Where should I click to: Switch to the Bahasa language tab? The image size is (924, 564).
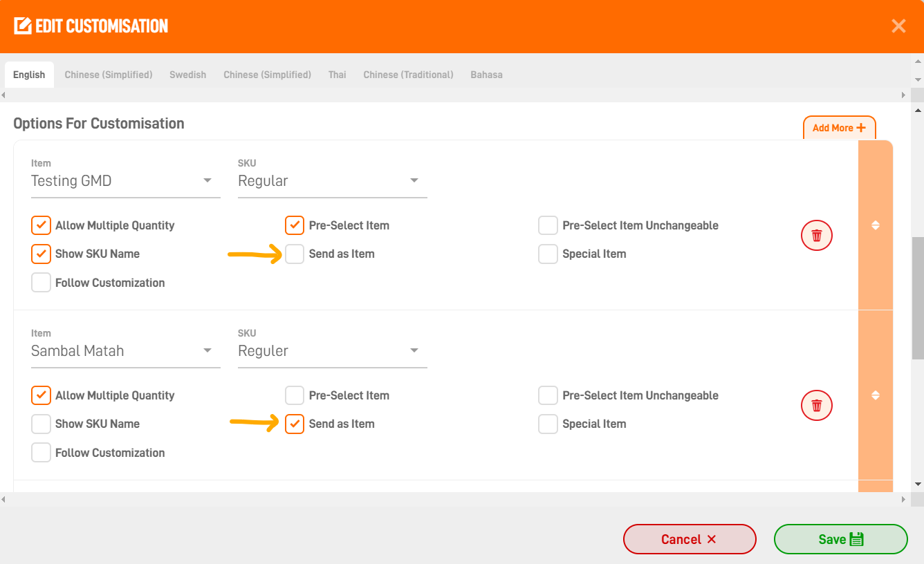486,75
